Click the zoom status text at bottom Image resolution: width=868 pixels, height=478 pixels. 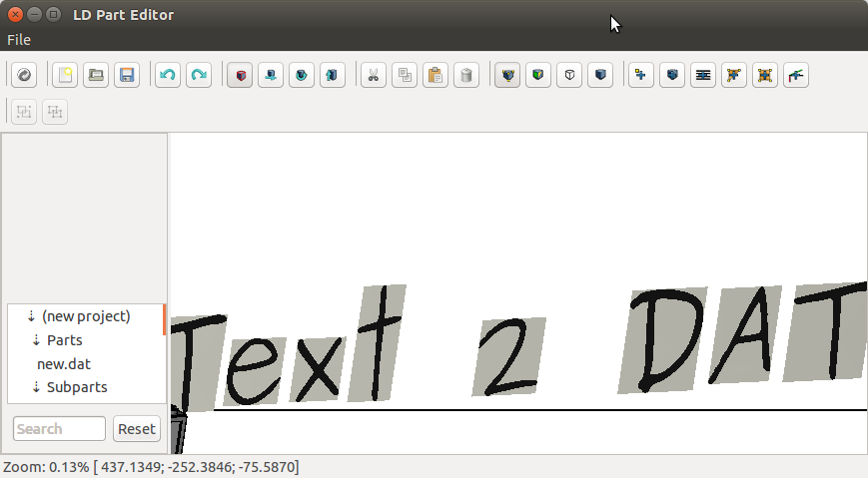[x=151, y=467]
